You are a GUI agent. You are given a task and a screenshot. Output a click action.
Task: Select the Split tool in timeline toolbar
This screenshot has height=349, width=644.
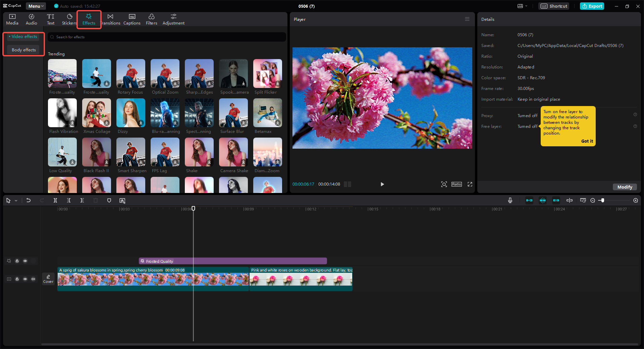(55, 200)
